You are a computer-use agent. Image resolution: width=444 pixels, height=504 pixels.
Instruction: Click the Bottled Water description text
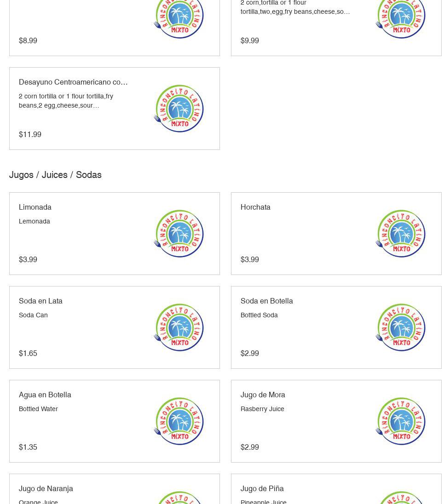(x=38, y=409)
